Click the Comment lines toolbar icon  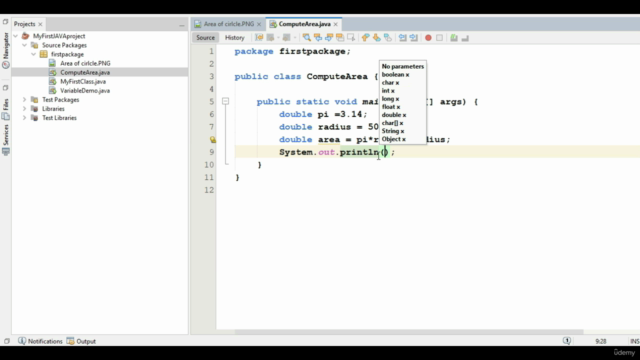[454, 38]
